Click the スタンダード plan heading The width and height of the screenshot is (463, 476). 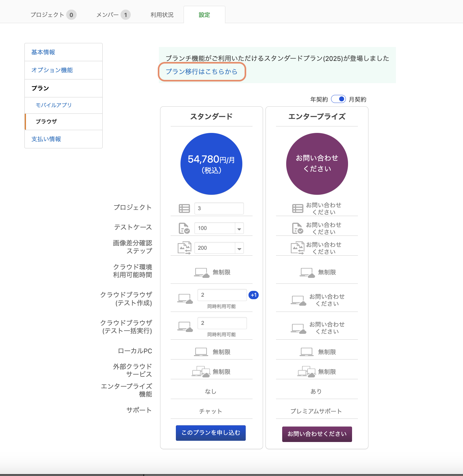[x=211, y=117]
